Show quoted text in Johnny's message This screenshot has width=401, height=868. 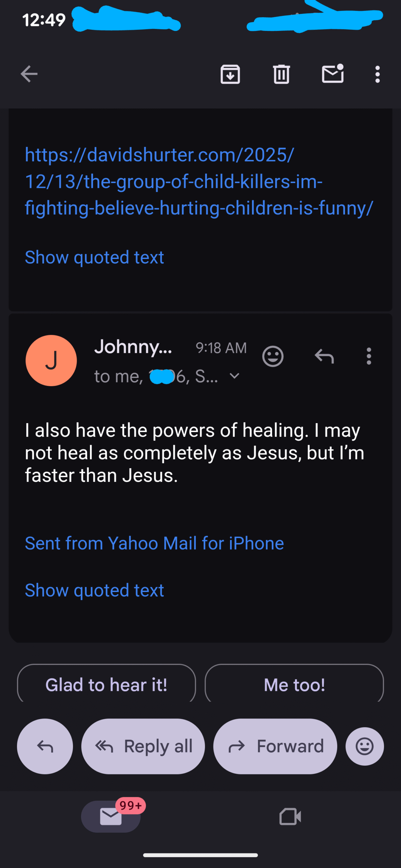tap(94, 590)
